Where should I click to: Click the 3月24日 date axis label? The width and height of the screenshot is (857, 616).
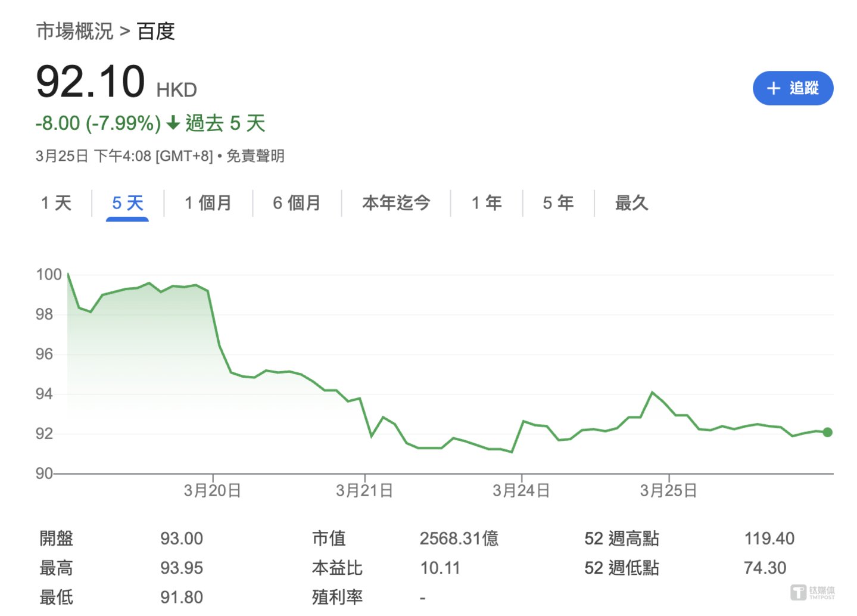(x=521, y=490)
